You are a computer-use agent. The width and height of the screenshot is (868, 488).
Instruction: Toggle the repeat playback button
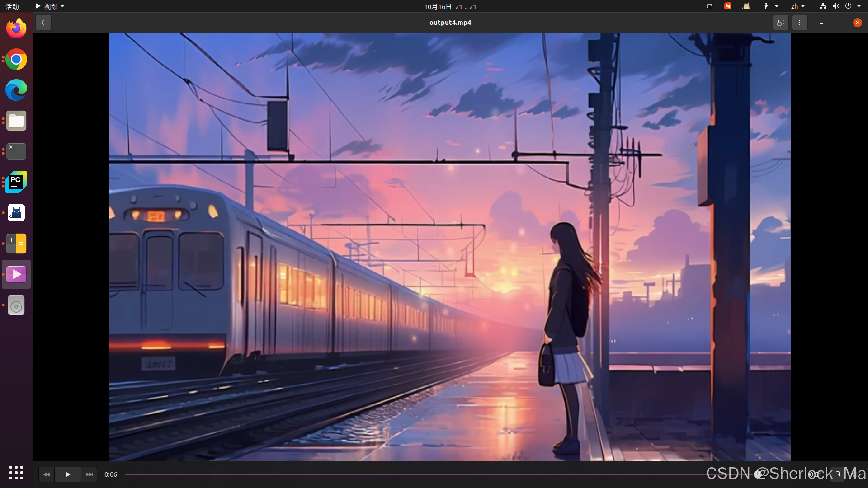[837, 474]
